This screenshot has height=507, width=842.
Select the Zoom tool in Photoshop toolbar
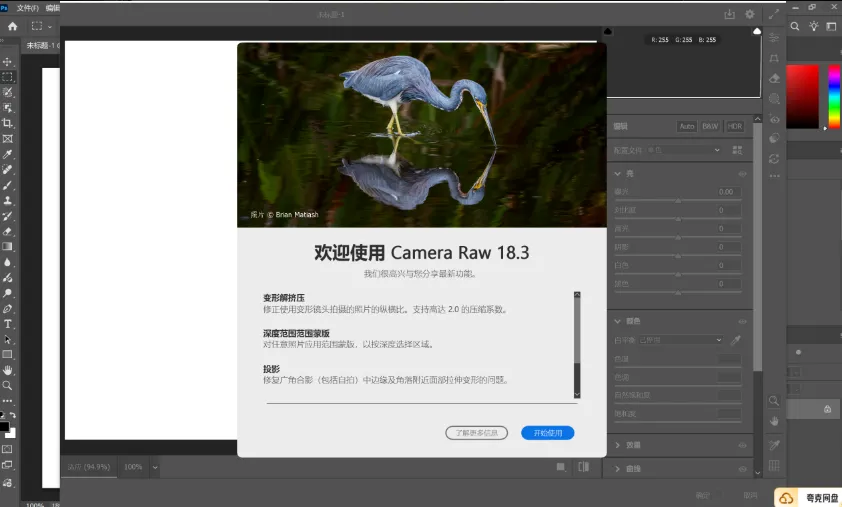pos(8,386)
